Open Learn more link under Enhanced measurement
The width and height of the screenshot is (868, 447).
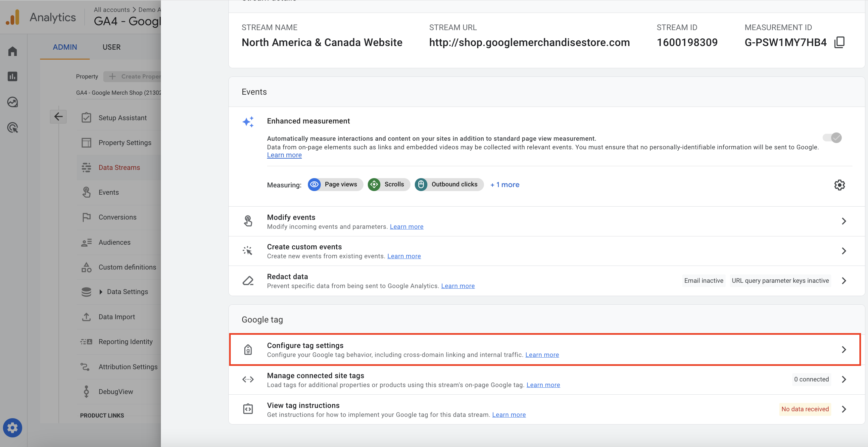point(284,155)
